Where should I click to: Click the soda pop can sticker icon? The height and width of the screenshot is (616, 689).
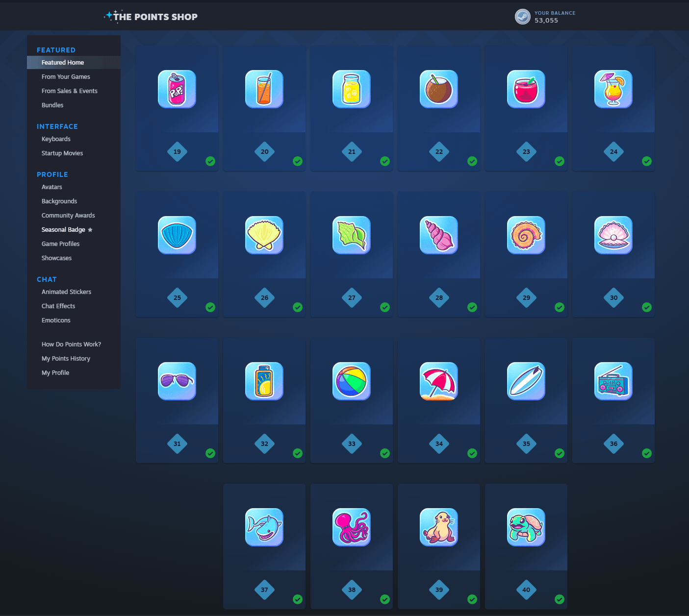(x=177, y=89)
